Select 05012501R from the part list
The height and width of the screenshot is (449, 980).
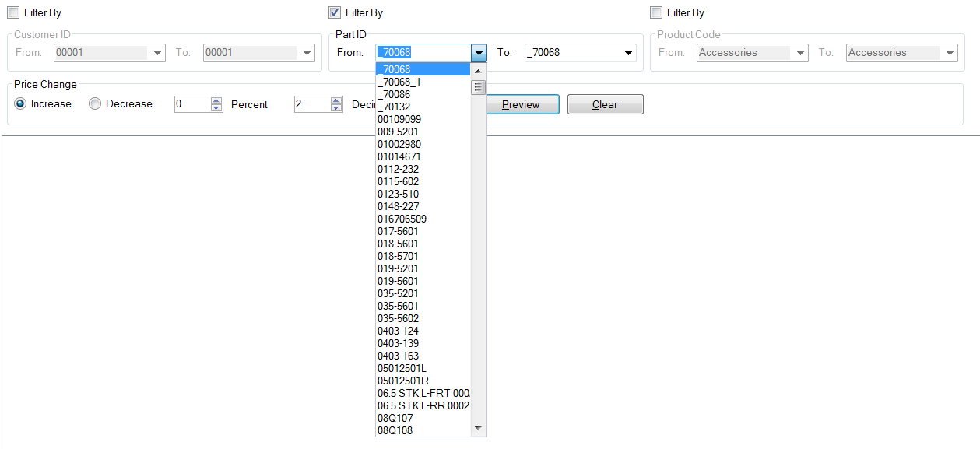tap(403, 381)
